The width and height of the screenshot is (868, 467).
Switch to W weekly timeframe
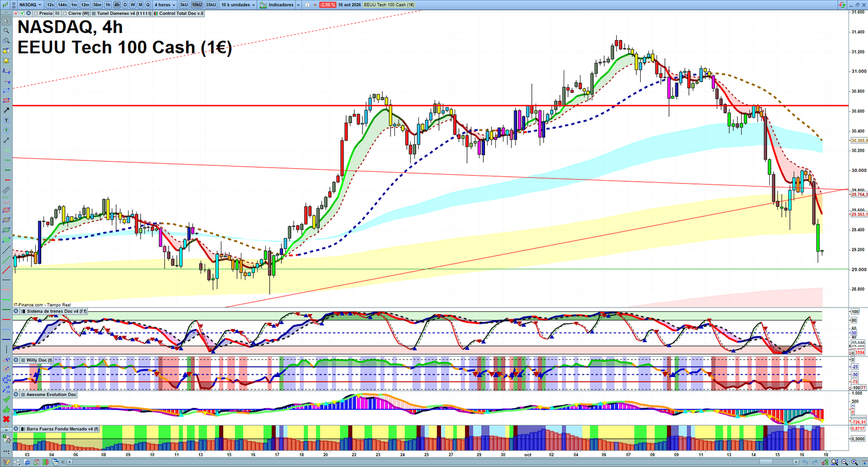[132, 5]
